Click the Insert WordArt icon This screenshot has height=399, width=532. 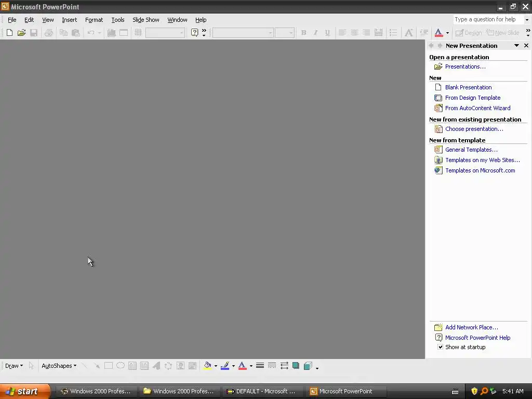coord(156,366)
